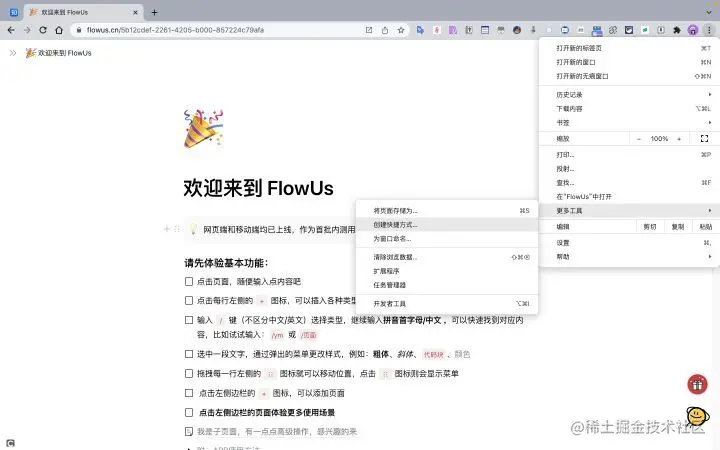Open the browser home page icon
Screen dimensions: 720x450
(x=59, y=30)
